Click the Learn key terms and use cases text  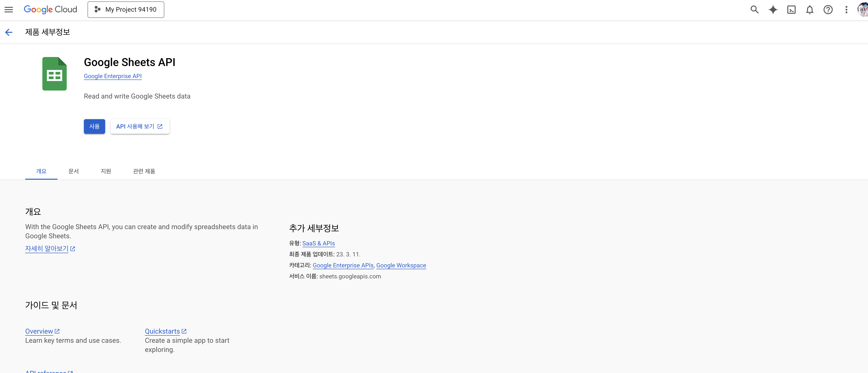[73, 340]
